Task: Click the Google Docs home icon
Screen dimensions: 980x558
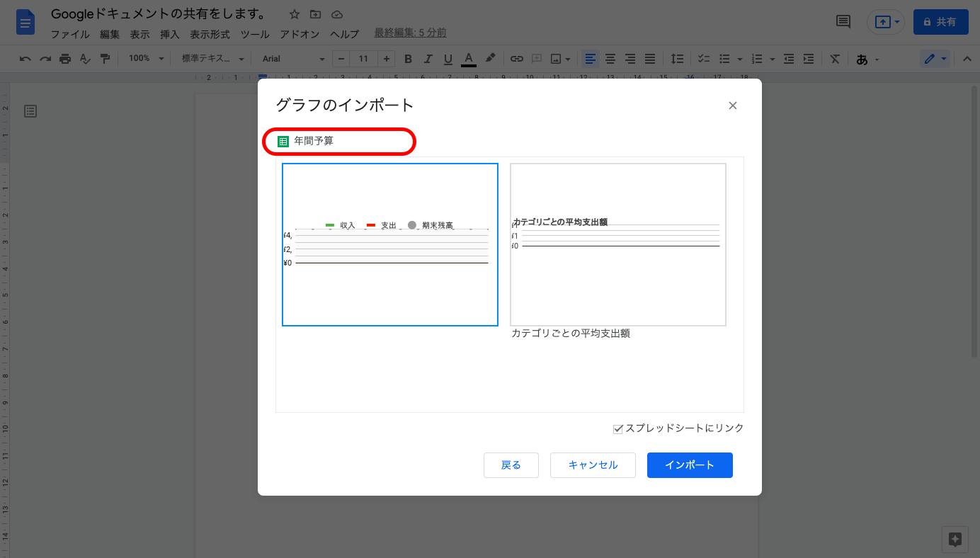Action: click(25, 23)
